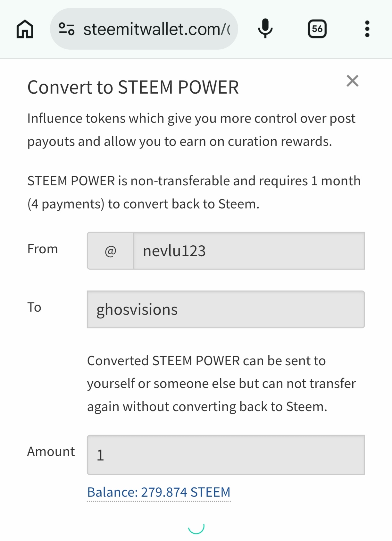This screenshot has height=541, width=392.
Task: Click the From label
Action: (43, 249)
